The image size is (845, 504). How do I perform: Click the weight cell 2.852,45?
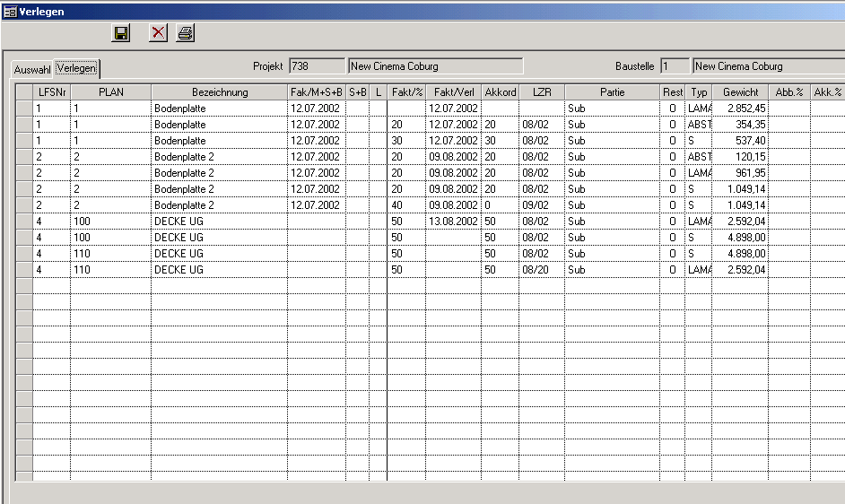pos(740,109)
